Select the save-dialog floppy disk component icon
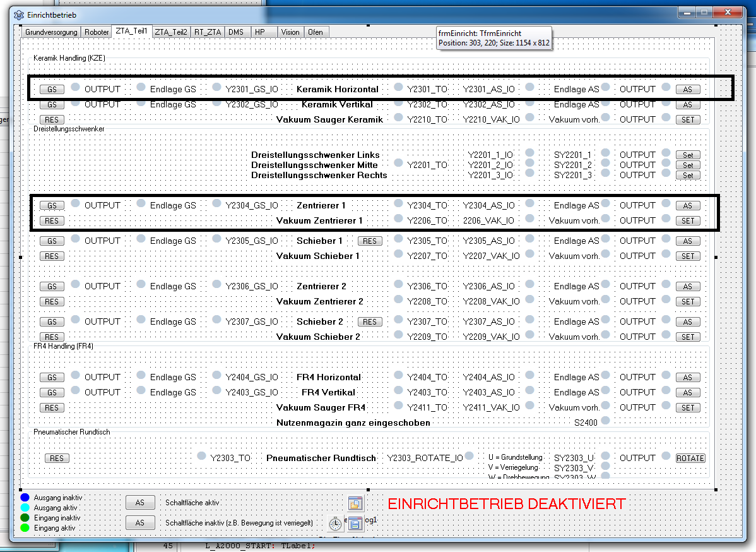Screen dimensions: 756x552 (x=355, y=523)
